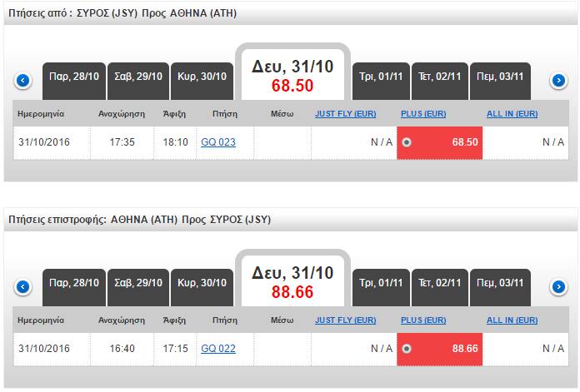580x392 pixels.
Task: Click ALL IN (EUR) link in return table
Action: click(x=512, y=319)
